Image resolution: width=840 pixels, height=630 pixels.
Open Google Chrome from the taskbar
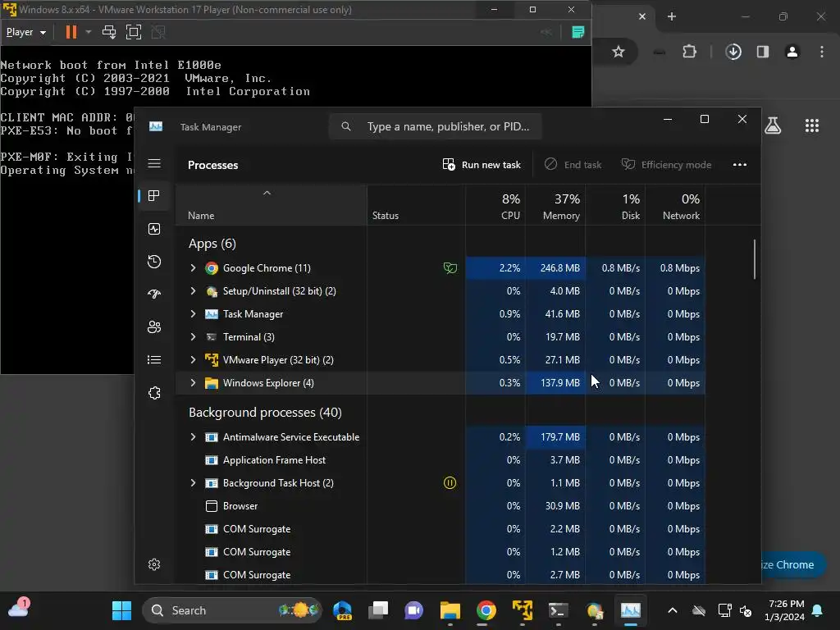[x=486, y=610]
